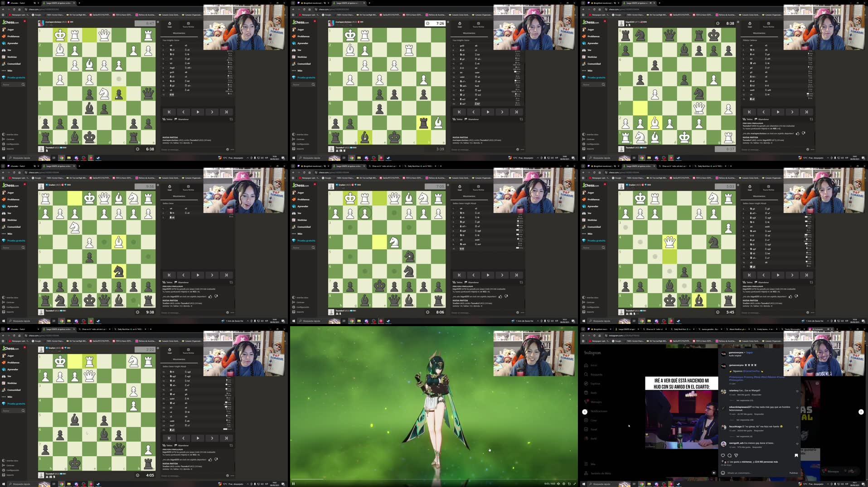The height and width of the screenshot is (487, 868).
Task: Expand Ver respuestas under facuchicago's comment
Action: coord(744,436)
